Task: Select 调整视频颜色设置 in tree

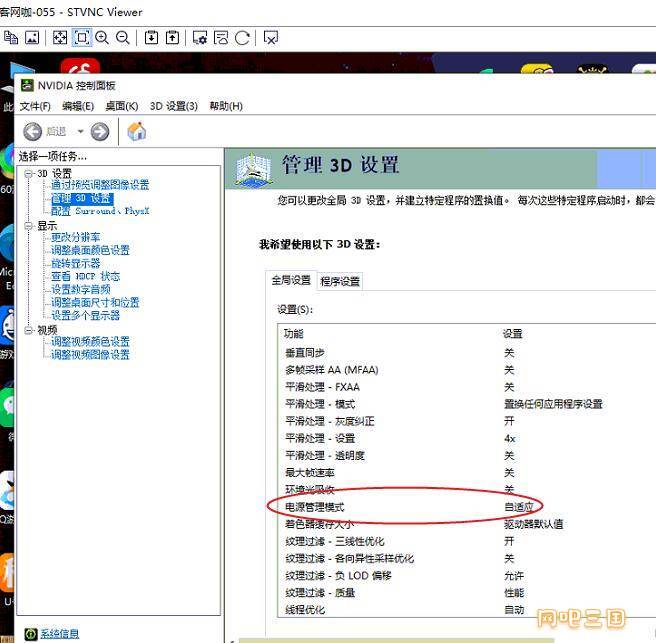Action: (90, 341)
